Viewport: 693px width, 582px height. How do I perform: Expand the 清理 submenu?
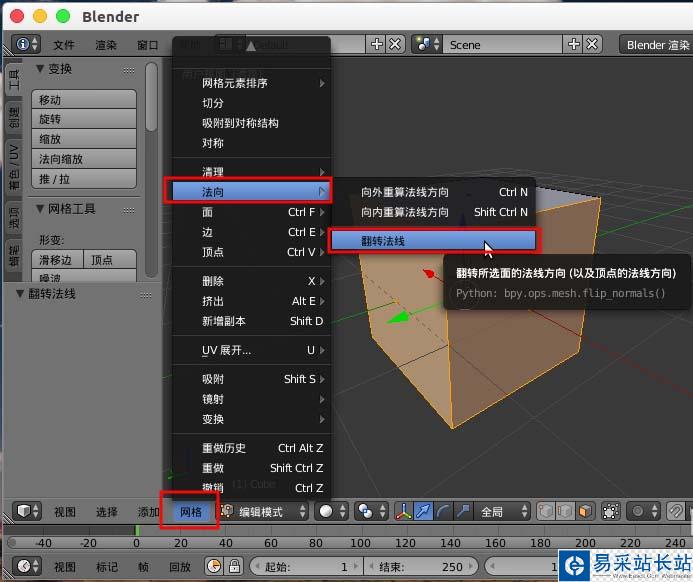[251, 172]
